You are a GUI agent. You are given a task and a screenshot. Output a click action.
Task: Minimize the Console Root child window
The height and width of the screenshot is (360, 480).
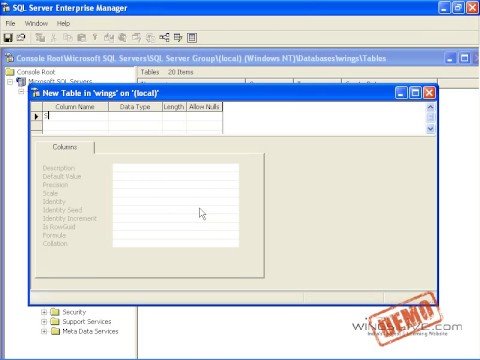450,58
